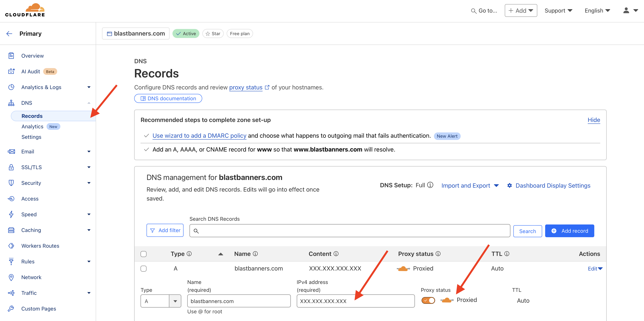Click the Caching drive icon
Image resolution: width=644 pixels, height=321 pixels.
(x=11, y=230)
